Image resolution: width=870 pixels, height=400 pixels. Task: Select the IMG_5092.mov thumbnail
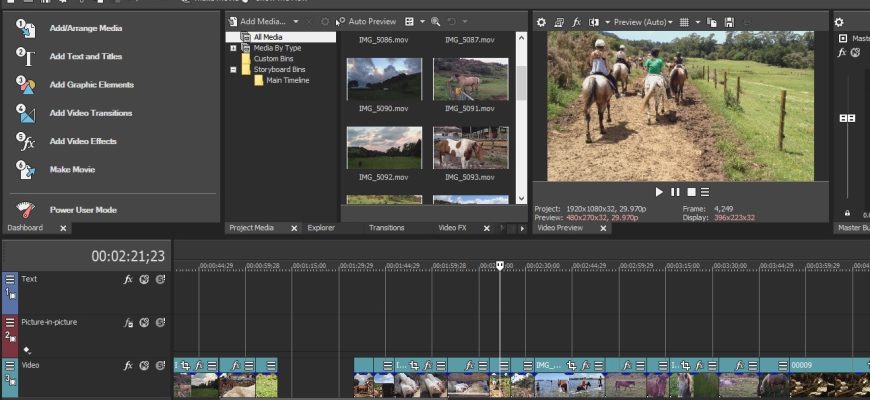[x=384, y=148]
